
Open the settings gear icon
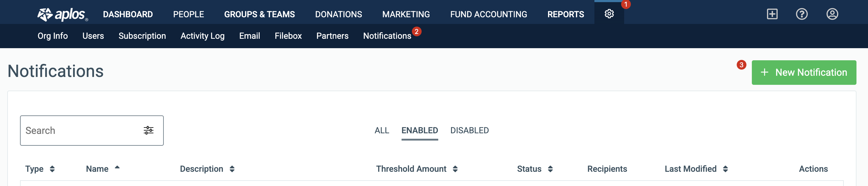[x=609, y=14]
